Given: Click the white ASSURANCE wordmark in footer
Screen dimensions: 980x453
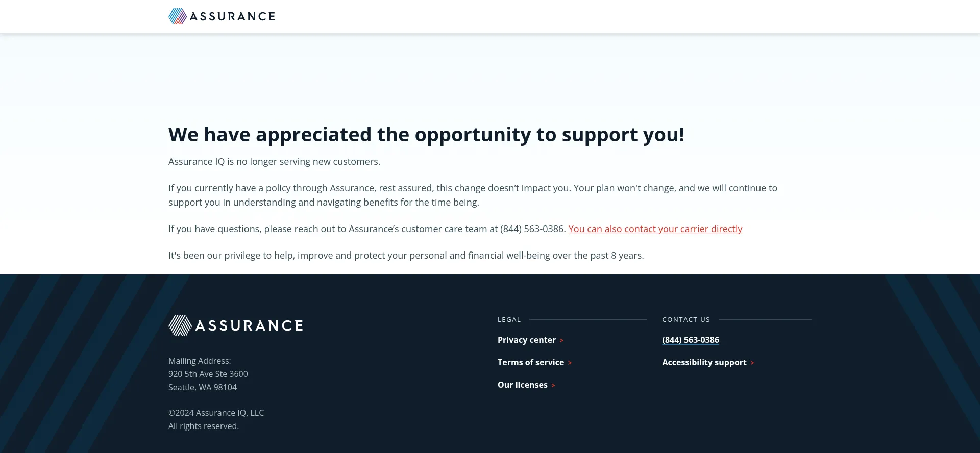Looking at the screenshot, I should (x=249, y=326).
